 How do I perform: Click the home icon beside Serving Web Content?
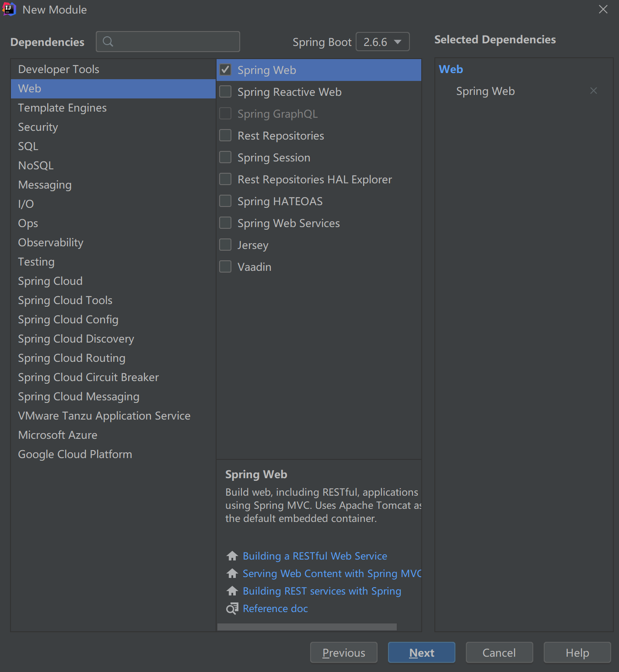(232, 574)
